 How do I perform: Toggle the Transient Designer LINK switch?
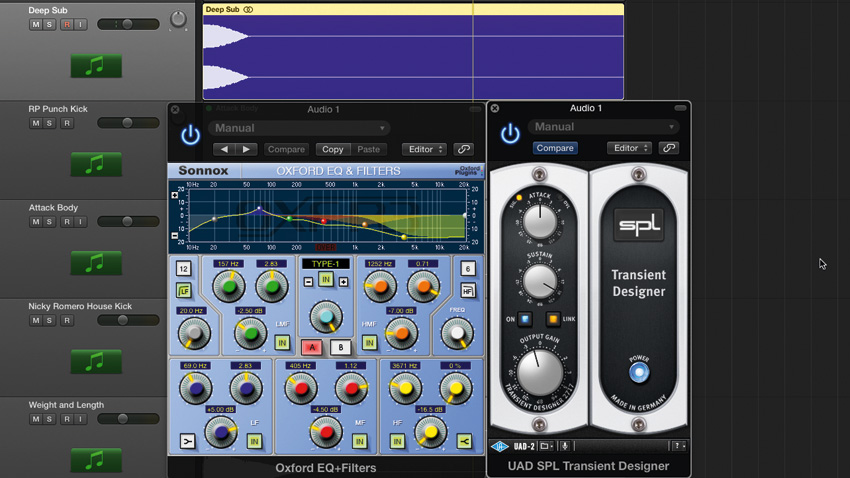[552, 319]
